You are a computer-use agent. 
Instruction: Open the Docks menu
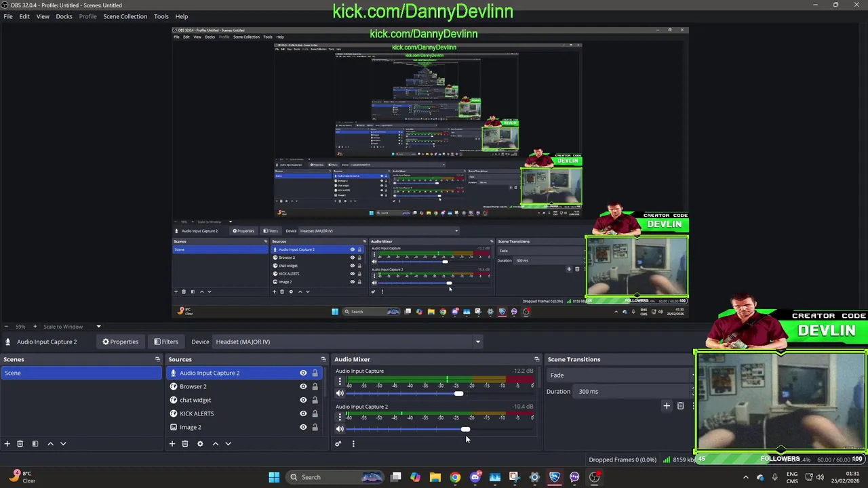coord(64,16)
